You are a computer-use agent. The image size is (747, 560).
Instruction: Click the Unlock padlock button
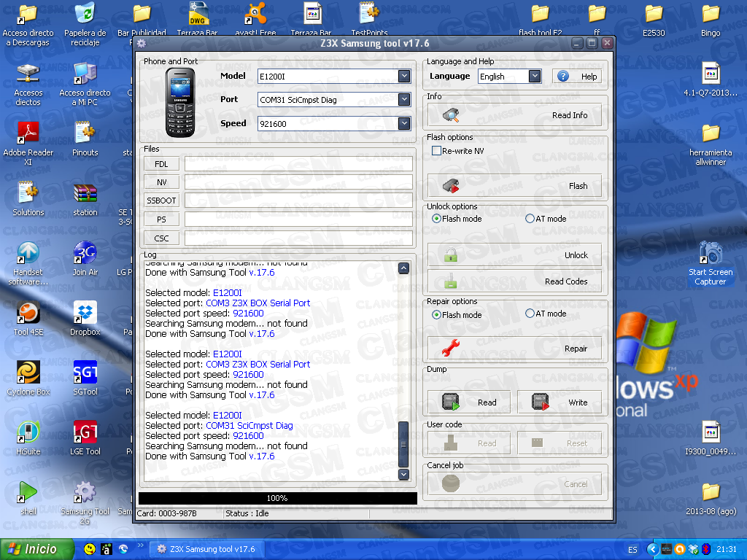pyautogui.click(x=514, y=254)
